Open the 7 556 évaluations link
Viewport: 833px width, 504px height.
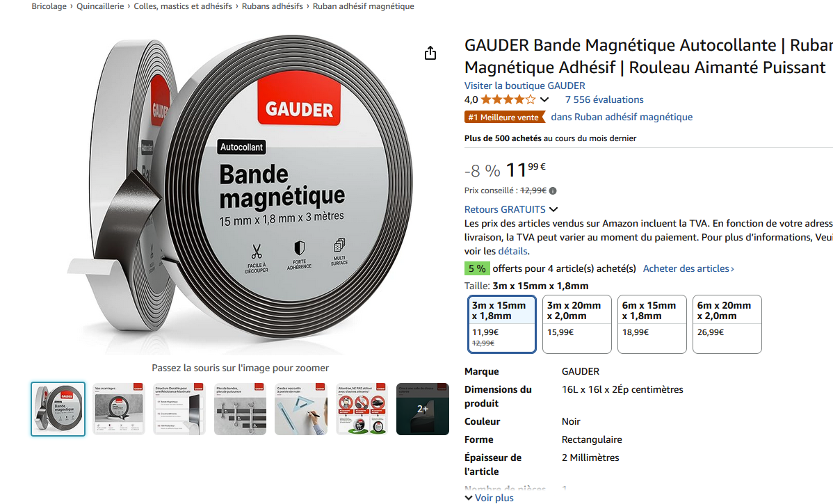(604, 99)
